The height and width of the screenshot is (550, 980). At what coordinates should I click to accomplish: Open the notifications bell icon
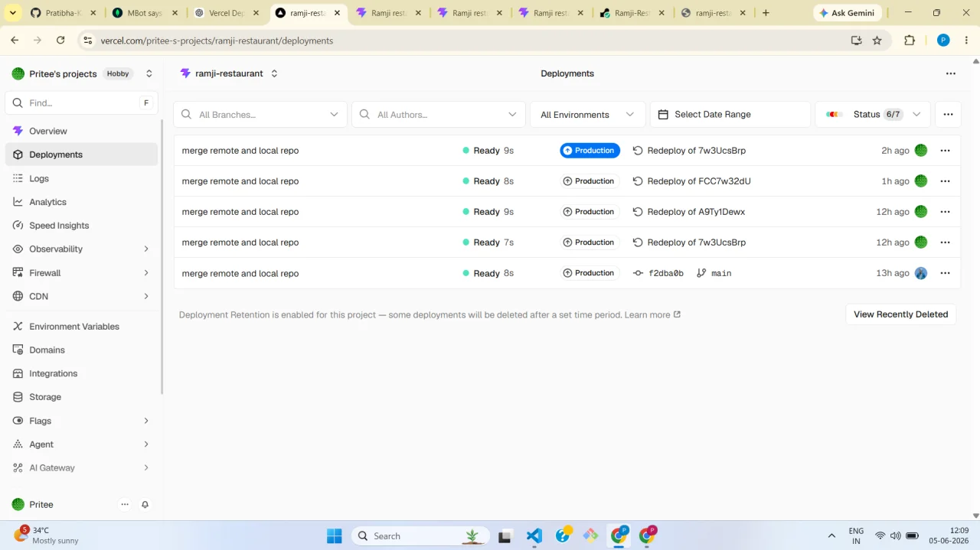click(145, 505)
